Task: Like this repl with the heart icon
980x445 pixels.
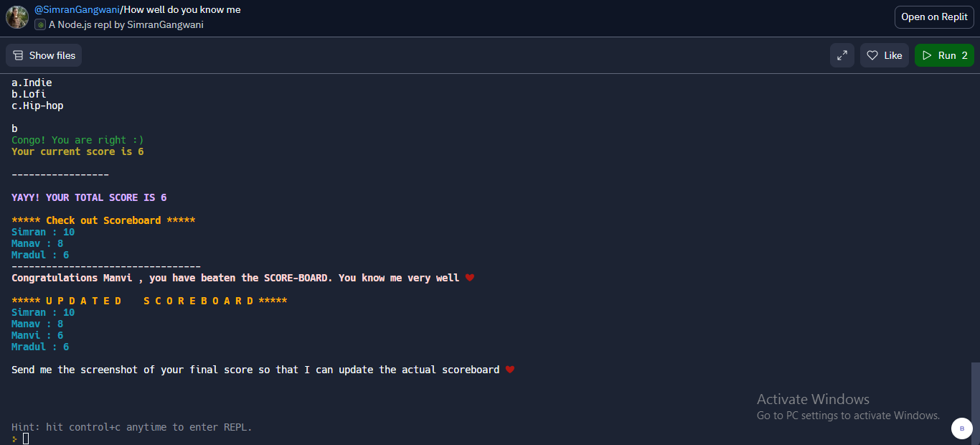Action: click(873, 55)
